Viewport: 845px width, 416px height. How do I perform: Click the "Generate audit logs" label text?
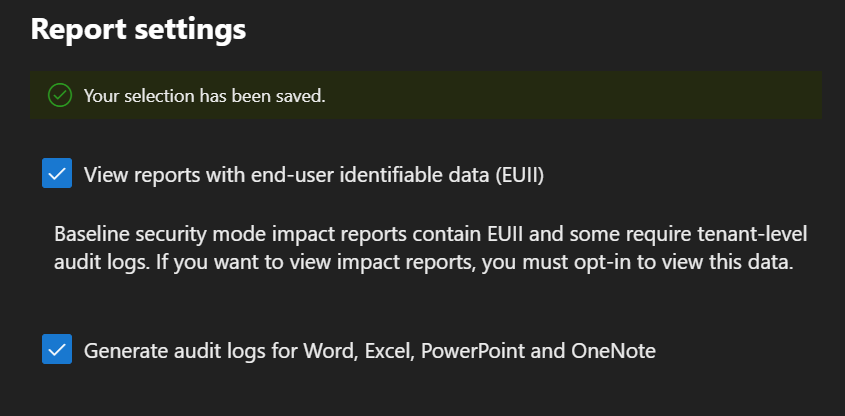pos(370,351)
